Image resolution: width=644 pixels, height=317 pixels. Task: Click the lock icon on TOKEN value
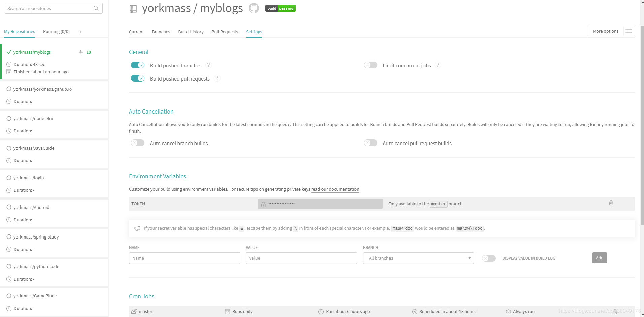pos(263,204)
